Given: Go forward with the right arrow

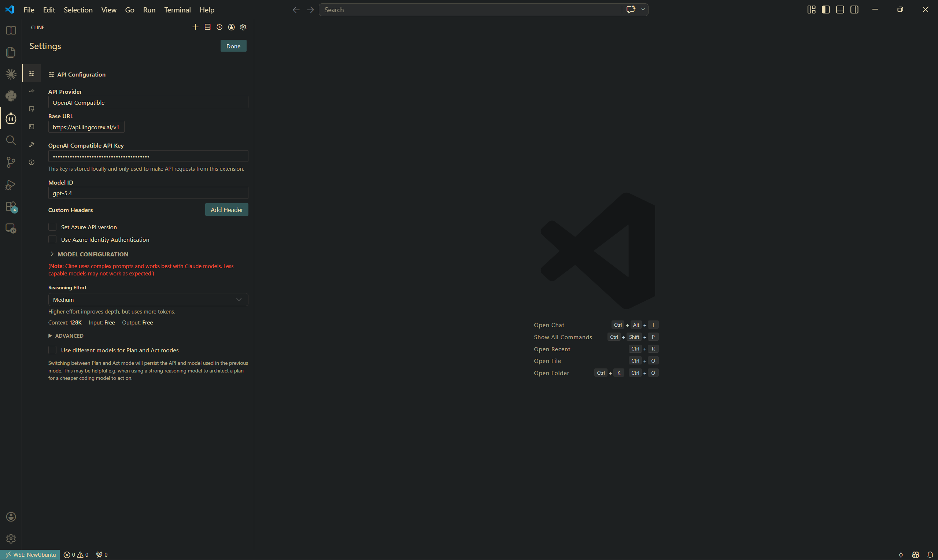Looking at the screenshot, I should (311, 10).
